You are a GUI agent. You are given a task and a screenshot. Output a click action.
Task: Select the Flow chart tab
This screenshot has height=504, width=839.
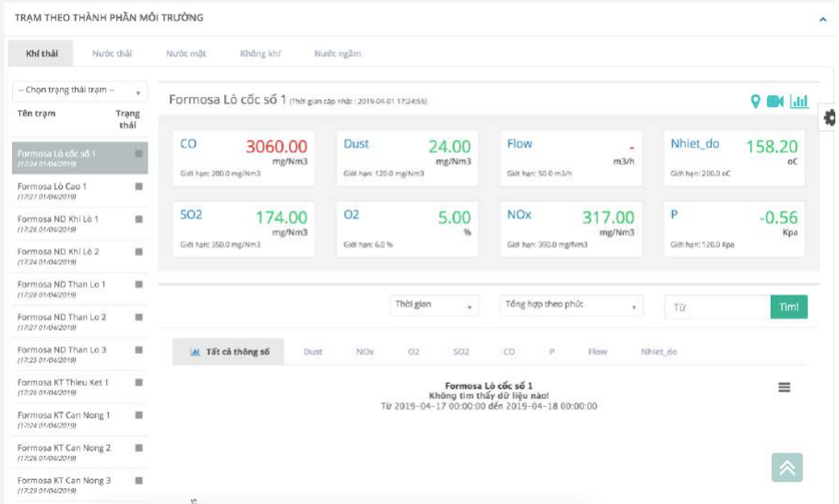point(597,352)
